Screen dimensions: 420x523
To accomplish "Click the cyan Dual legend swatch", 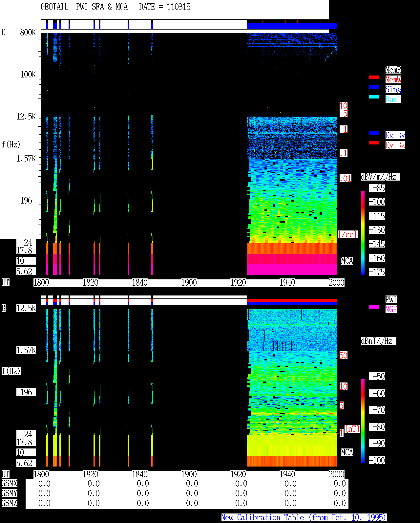I will pos(374,97).
